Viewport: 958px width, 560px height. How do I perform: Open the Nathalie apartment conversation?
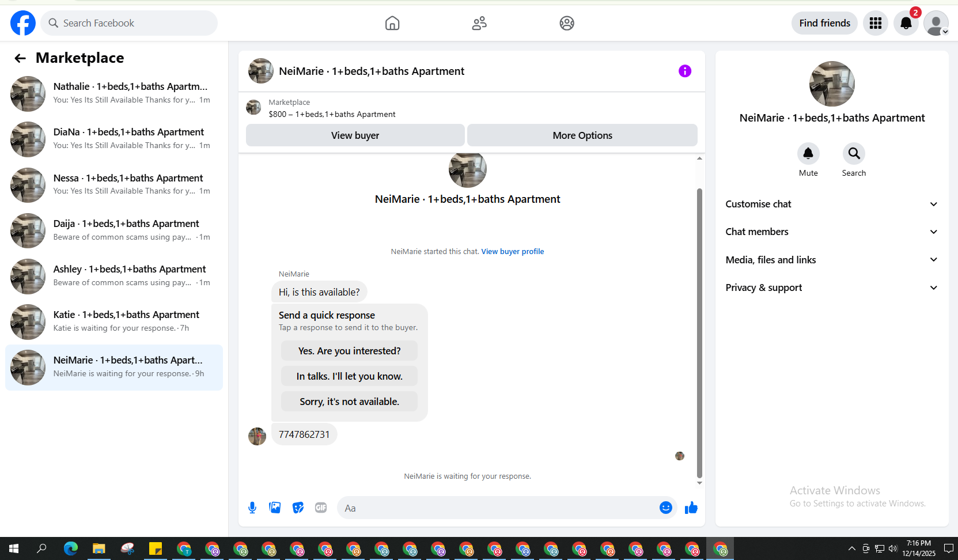[114, 93]
